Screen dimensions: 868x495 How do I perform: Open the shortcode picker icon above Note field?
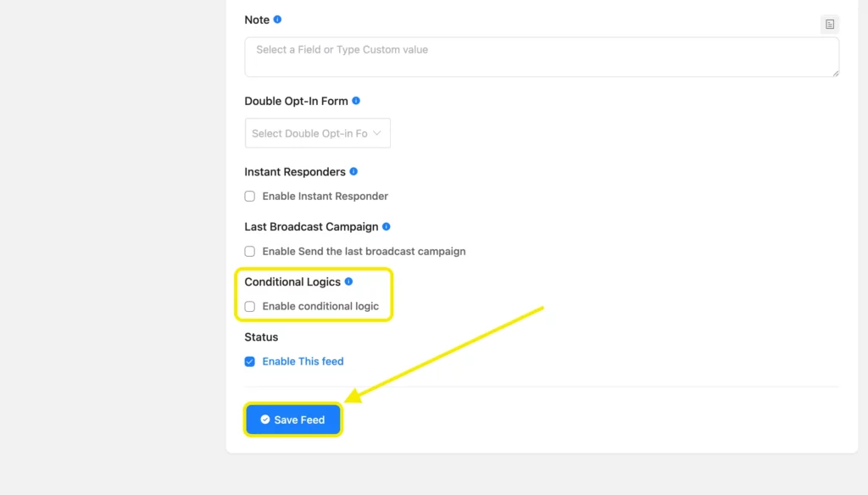coord(830,25)
